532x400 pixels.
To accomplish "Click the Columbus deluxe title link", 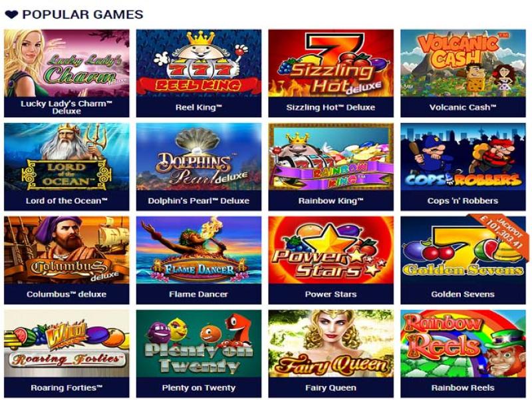I will click(66, 294).
